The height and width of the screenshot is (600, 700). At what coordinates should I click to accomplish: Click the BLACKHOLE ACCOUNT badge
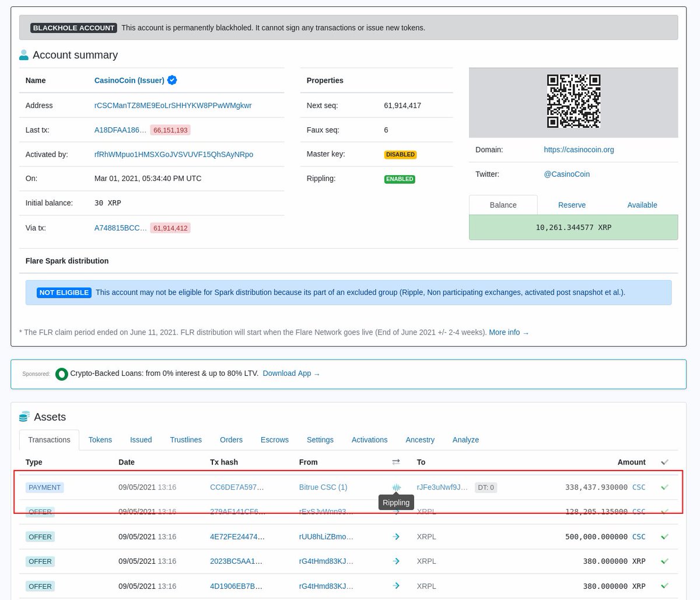point(73,27)
